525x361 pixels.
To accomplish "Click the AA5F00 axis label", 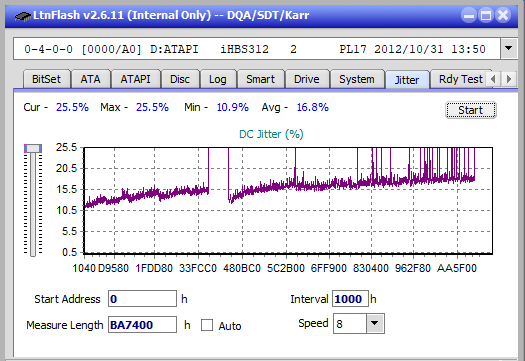I will coord(457,268).
